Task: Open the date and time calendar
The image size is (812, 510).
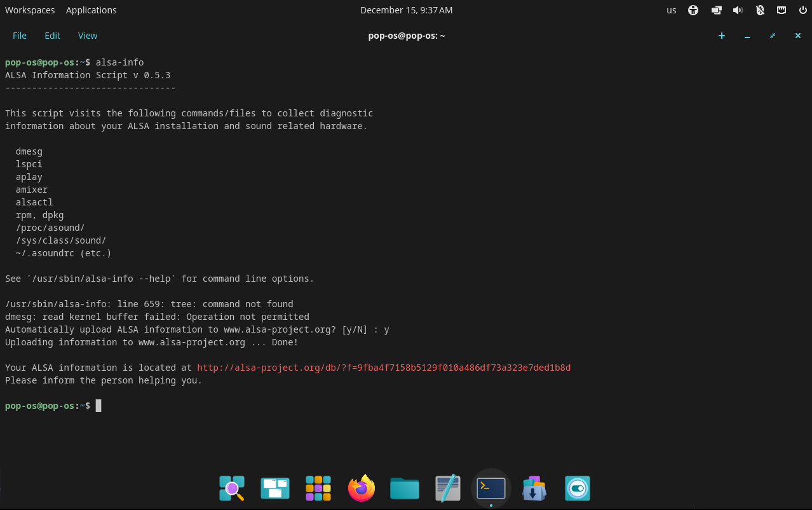Action: point(406,10)
